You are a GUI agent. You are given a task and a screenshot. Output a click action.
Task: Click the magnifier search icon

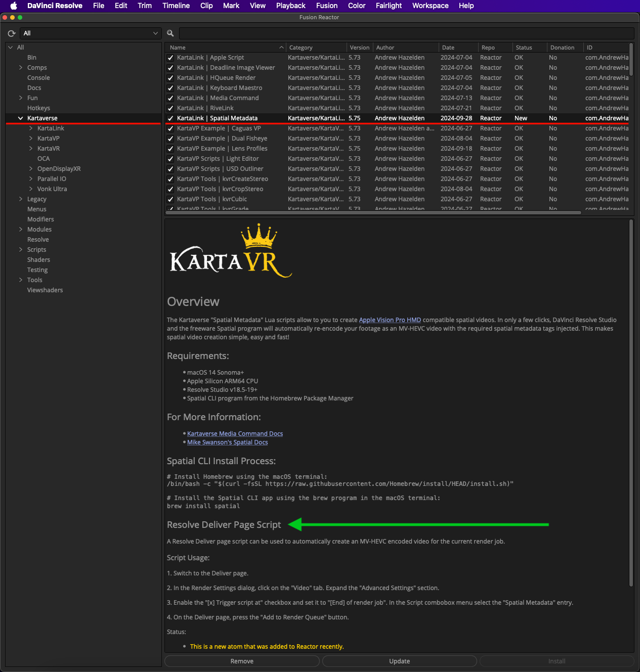tap(170, 33)
